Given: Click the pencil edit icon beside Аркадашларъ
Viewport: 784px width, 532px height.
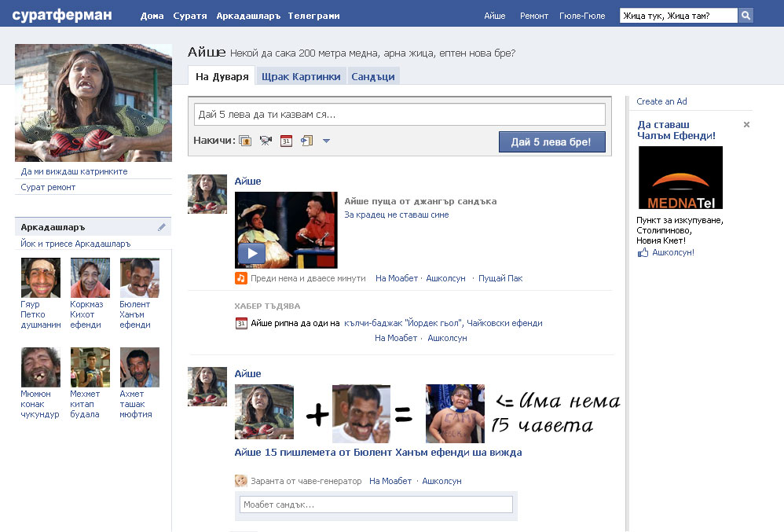Looking at the screenshot, I should click(x=162, y=227).
